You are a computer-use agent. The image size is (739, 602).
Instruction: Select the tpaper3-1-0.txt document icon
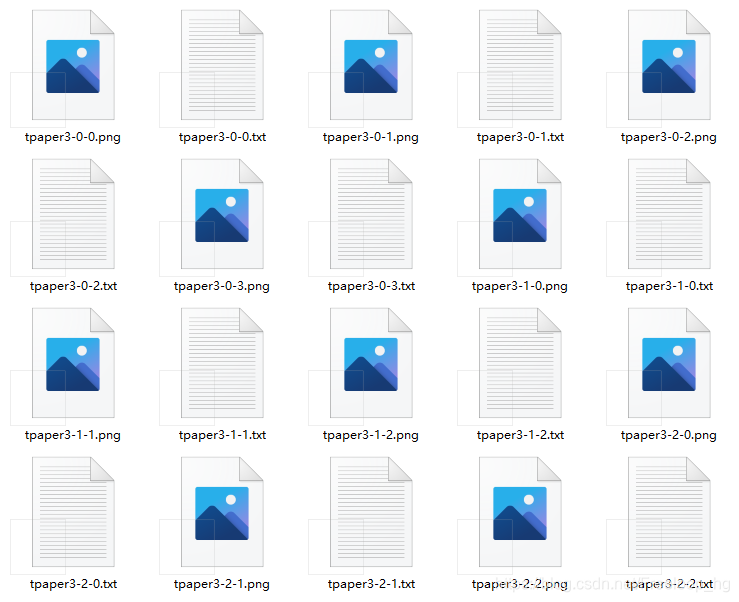(x=669, y=214)
